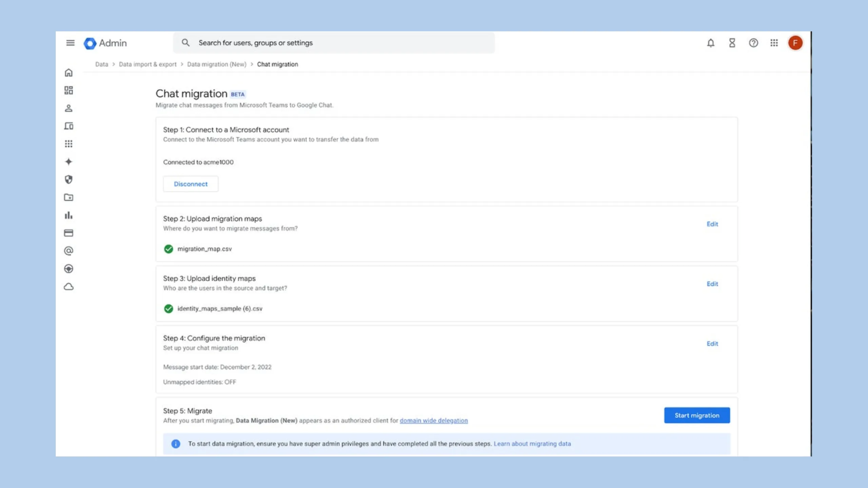The width and height of the screenshot is (868, 488).
Task: Open Billing card icon in sidebar
Action: tap(68, 233)
